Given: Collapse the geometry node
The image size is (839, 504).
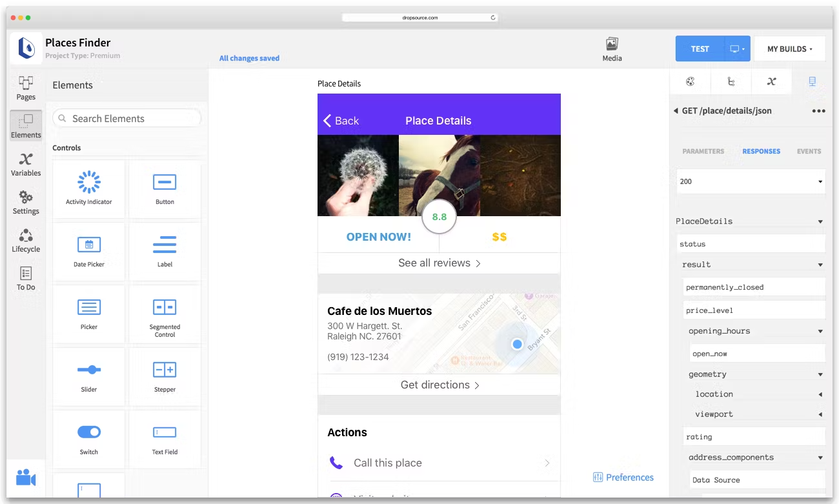Looking at the screenshot, I should click(820, 374).
